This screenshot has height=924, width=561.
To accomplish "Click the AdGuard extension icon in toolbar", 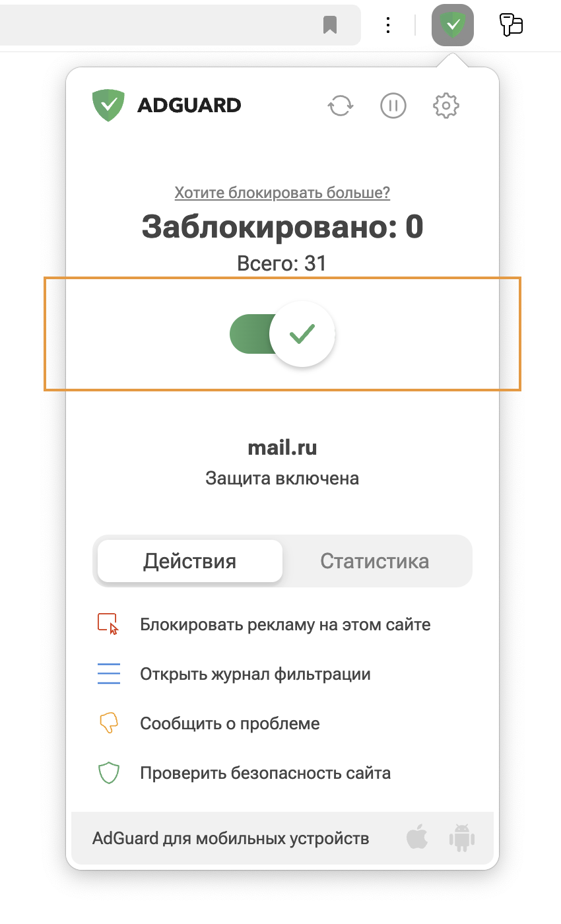I will click(x=452, y=25).
